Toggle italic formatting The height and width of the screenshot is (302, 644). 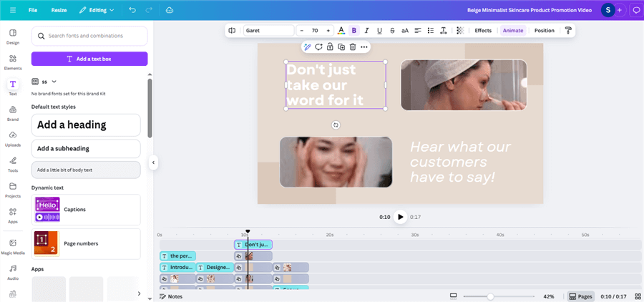367,30
